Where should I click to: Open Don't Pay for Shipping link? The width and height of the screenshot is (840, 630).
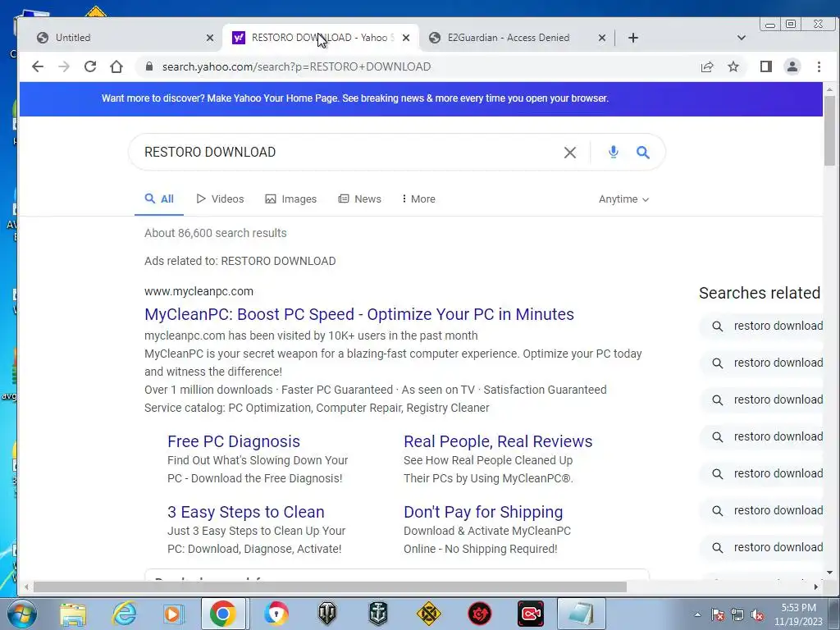[483, 512]
